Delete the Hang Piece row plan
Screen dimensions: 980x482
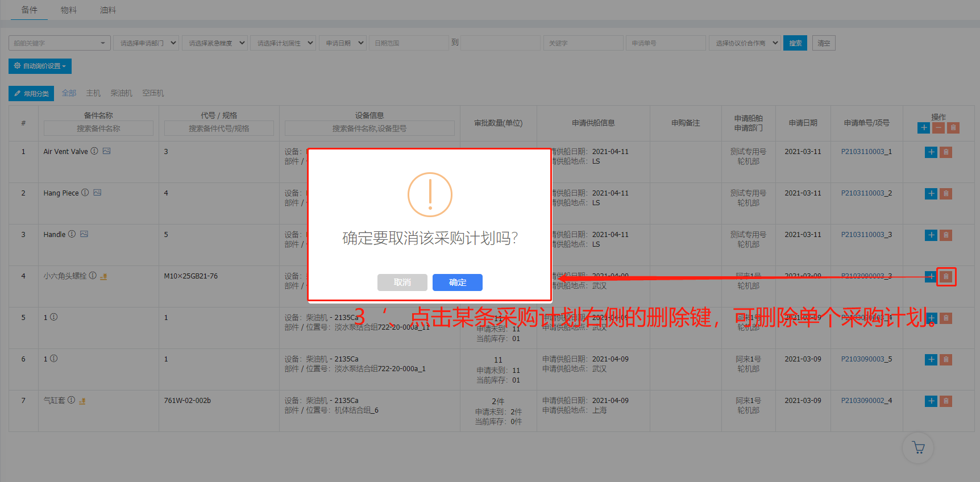[x=946, y=194]
